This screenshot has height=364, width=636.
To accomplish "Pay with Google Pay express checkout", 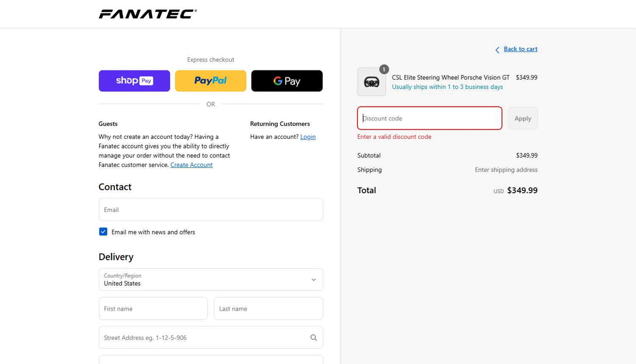I will 287,81.
